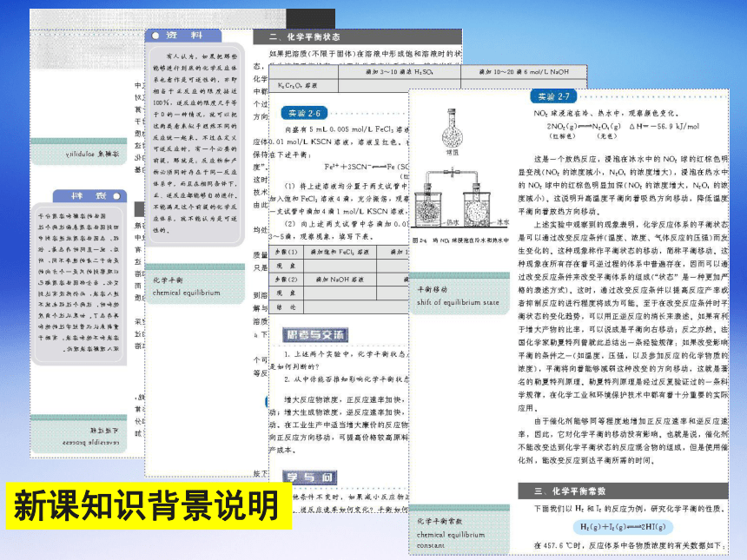This screenshot has width=747, height=560.
Task: Click the dark rectangle atop the back page
Action: tap(311, 18)
